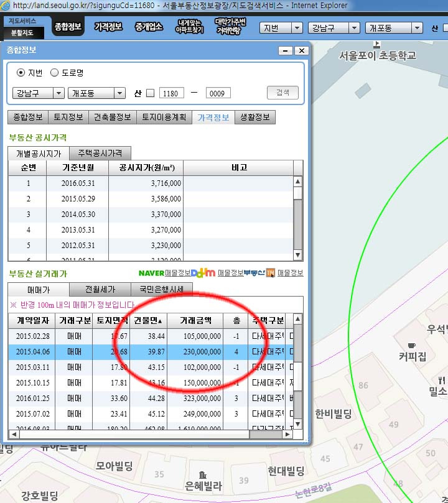448x503 pixels.
Task: Open the 개포동 dropdown in the panel
Action: 96,93
